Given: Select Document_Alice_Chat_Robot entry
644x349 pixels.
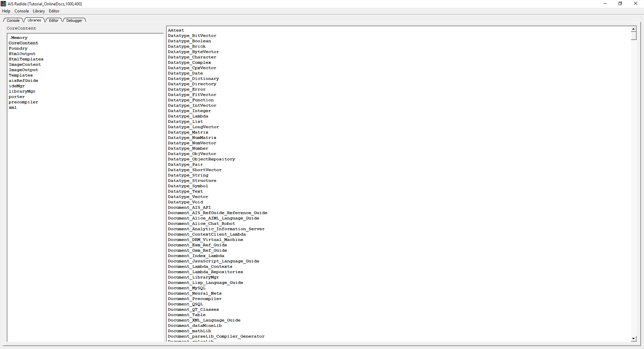Looking at the screenshot, I should pyautogui.click(x=202, y=223).
